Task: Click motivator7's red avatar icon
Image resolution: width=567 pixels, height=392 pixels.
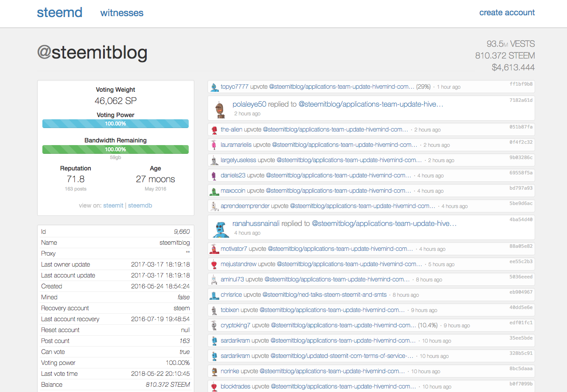Action: point(214,249)
